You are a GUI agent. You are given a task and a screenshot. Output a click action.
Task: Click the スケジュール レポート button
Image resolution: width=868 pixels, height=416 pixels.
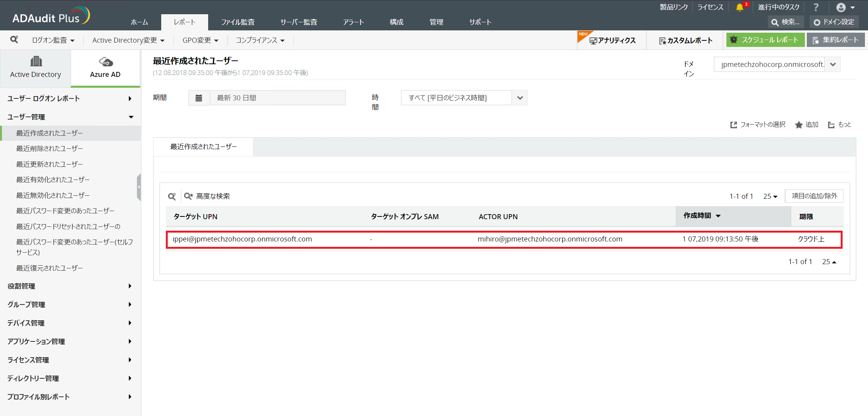(x=765, y=40)
